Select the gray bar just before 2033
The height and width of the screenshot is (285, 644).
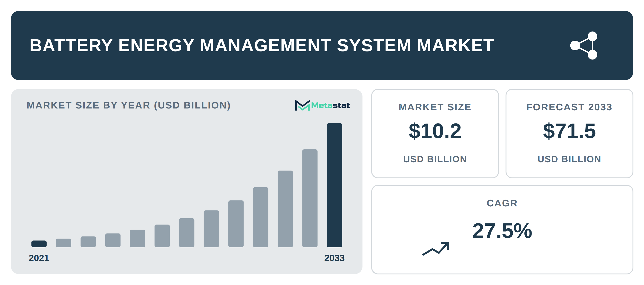[x=310, y=198]
